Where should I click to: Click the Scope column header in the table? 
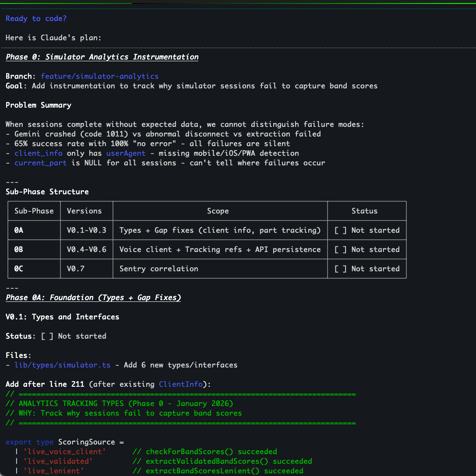click(x=218, y=211)
